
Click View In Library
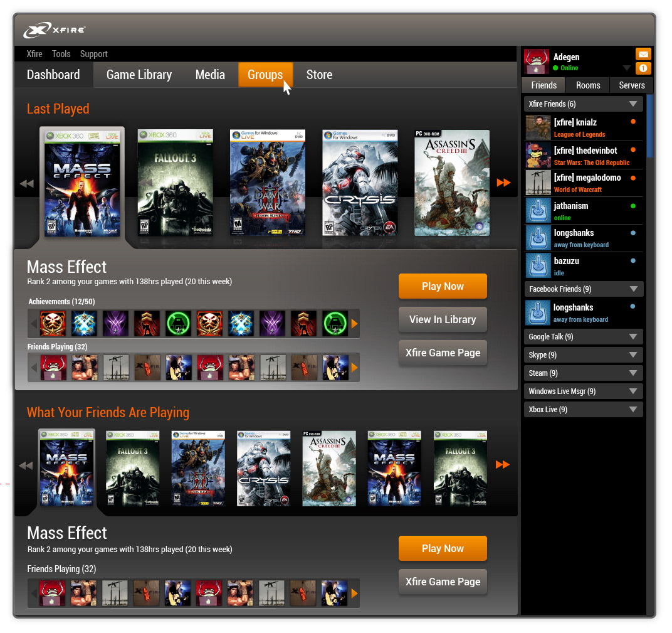click(x=443, y=319)
